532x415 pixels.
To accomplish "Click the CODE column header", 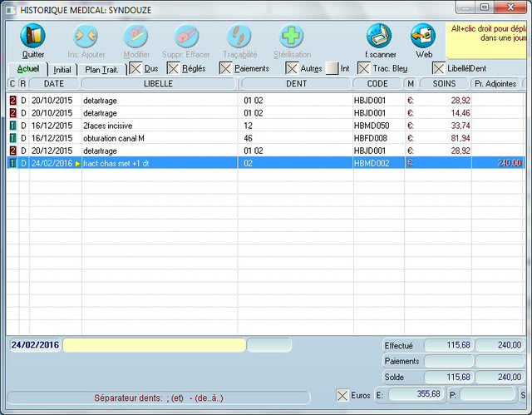I will (377, 84).
